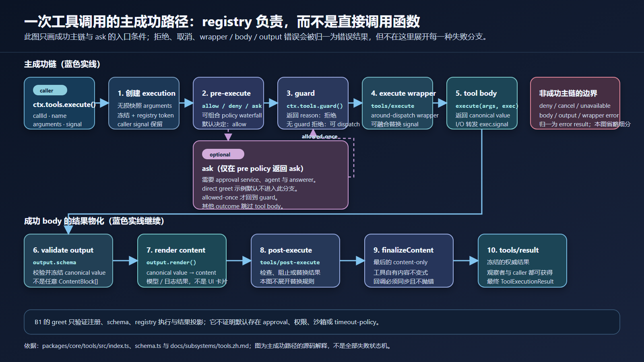
Task: Click '无 guard 拒绝：可 dispatch' line
Action: pyautogui.click(x=323, y=124)
